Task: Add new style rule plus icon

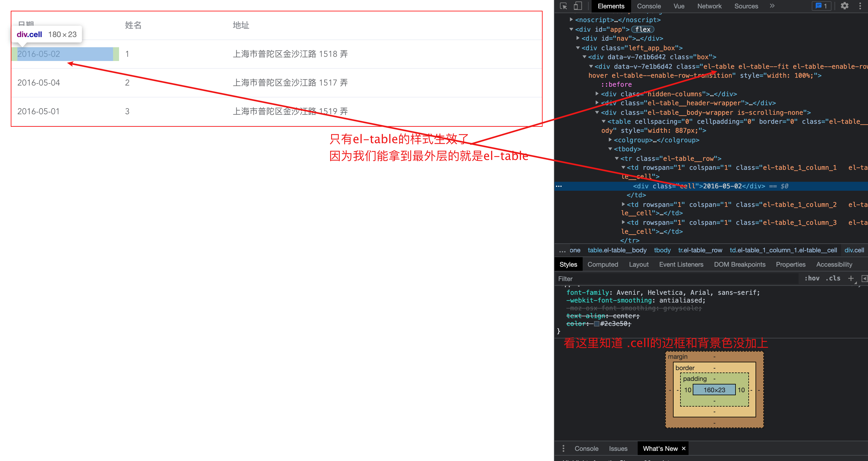Action: tap(851, 278)
